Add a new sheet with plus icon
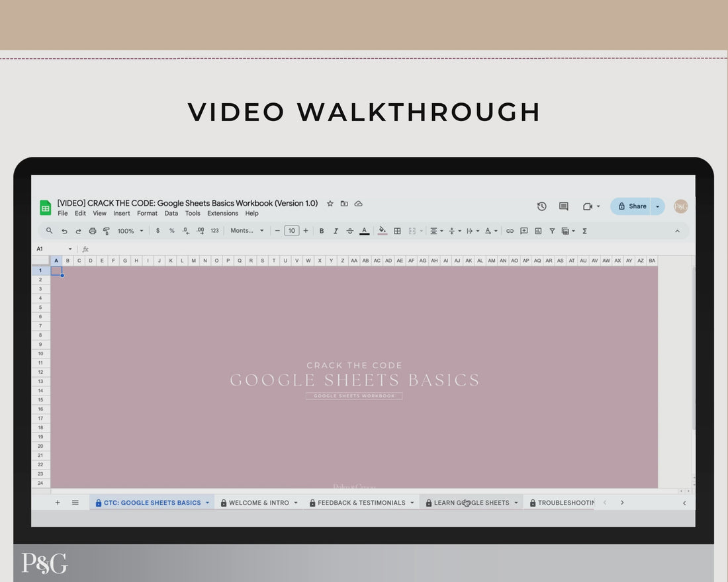This screenshot has height=582, width=728. pyautogui.click(x=58, y=502)
